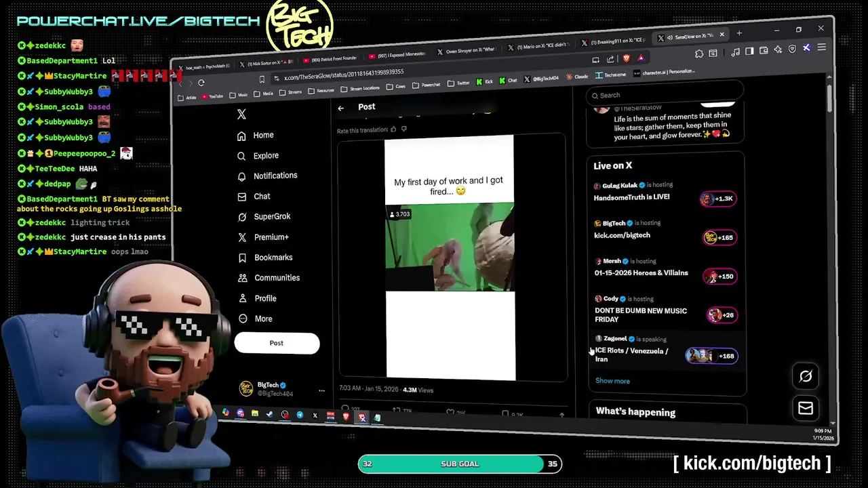This screenshot has width=868, height=488.
Task: Open a new browser tab
Action: [x=739, y=33]
